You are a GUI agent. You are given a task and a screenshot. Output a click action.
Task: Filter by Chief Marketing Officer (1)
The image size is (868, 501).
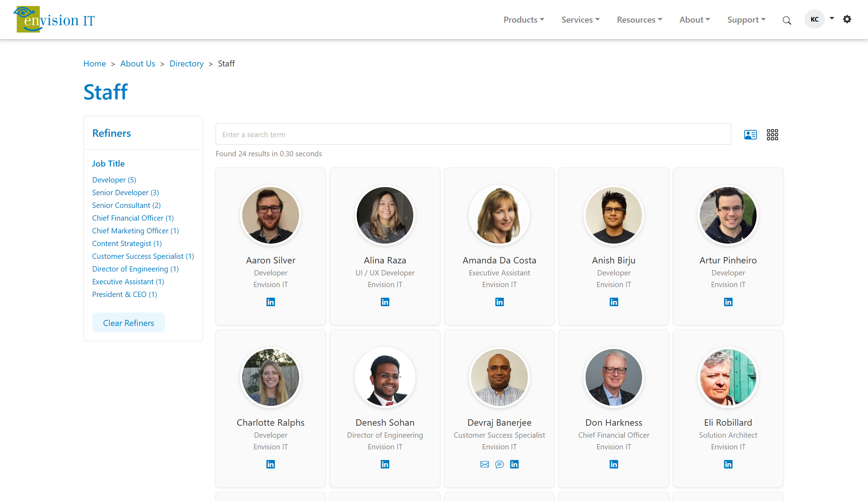pyautogui.click(x=135, y=231)
